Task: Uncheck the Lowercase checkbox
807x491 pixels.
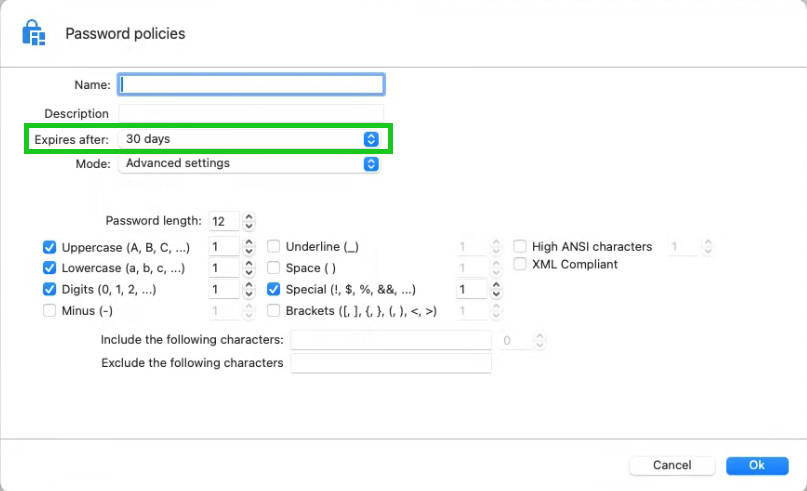Action: tap(49, 268)
